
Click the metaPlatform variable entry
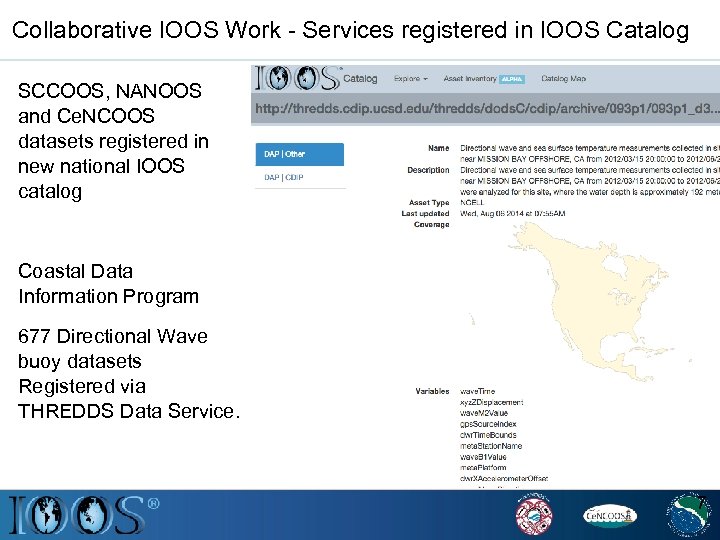pos(483,467)
